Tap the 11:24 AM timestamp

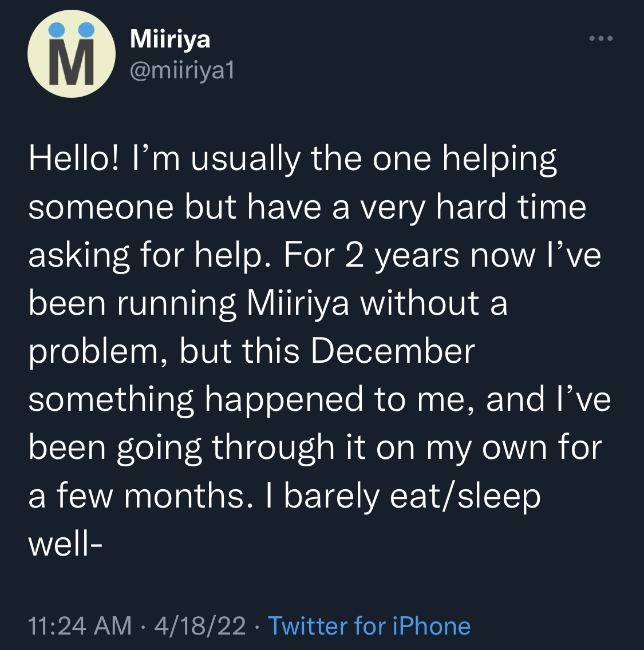80,625
